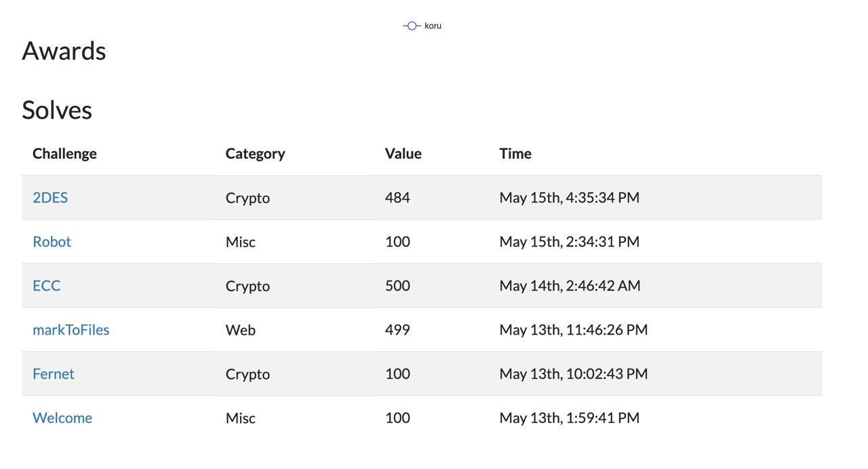The height and width of the screenshot is (469, 868).
Task: Click the Time column header
Action: click(515, 153)
